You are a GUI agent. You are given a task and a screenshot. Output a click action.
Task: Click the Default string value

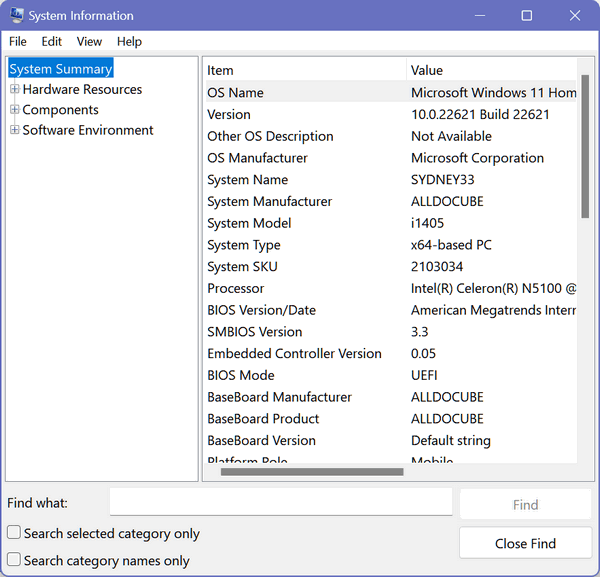pos(451,441)
